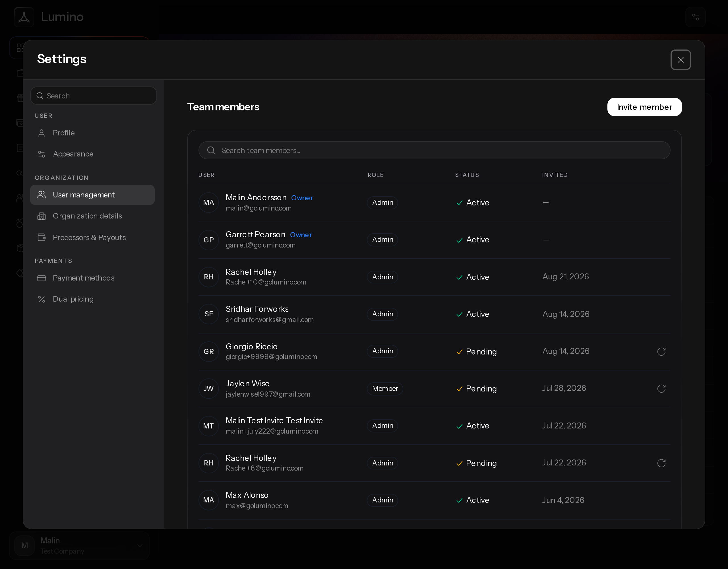Focus the Search team members field
Image resolution: width=728 pixels, height=569 pixels.
(434, 151)
